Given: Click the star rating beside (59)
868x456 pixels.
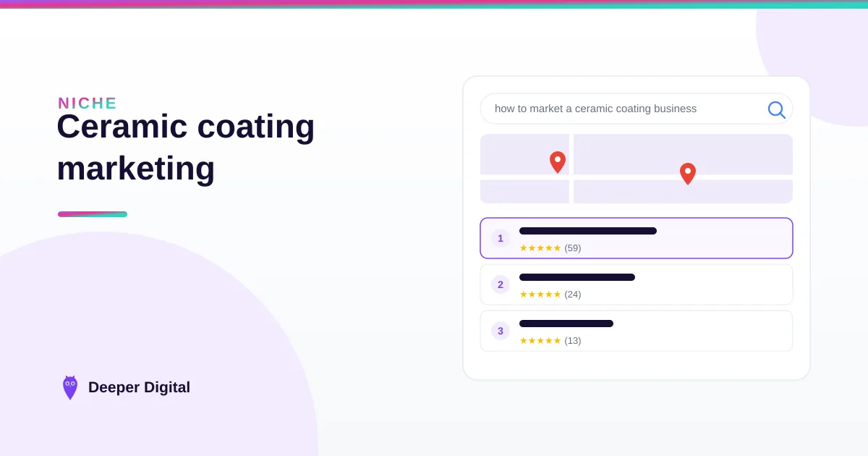Looking at the screenshot, I should [x=540, y=248].
